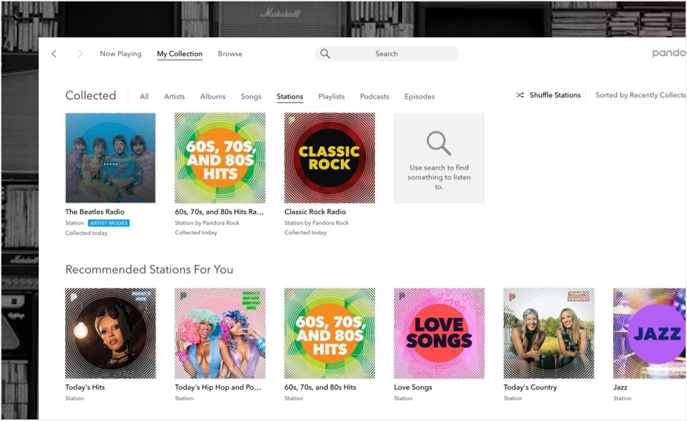Play the Love Songs station thumbnail
The image size is (687, 421).
[438, 334]
